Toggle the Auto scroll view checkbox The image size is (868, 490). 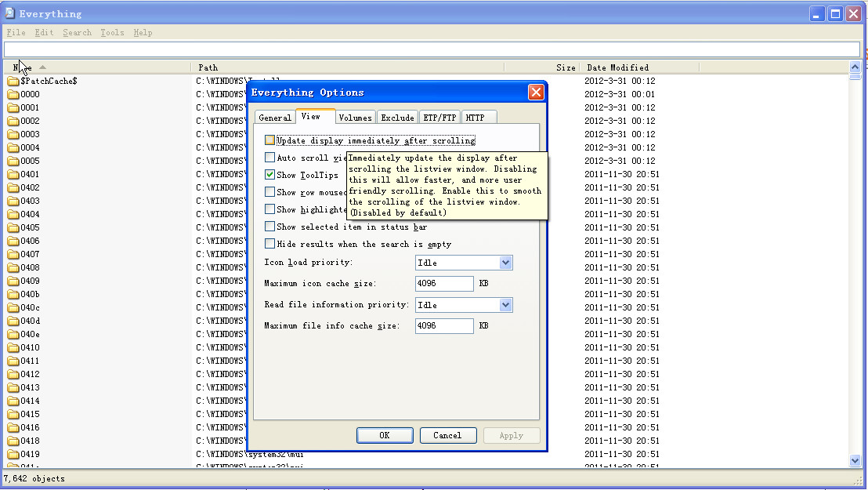coord(269,158)
